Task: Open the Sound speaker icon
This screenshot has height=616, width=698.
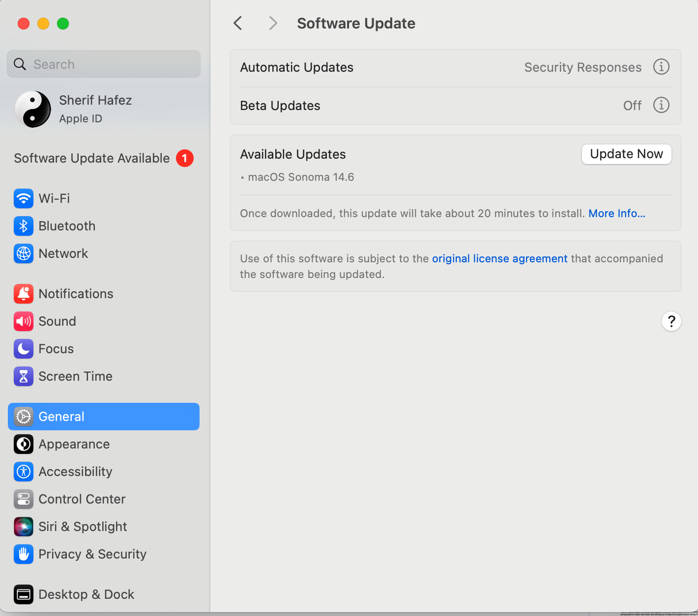Action: (24, 321)
